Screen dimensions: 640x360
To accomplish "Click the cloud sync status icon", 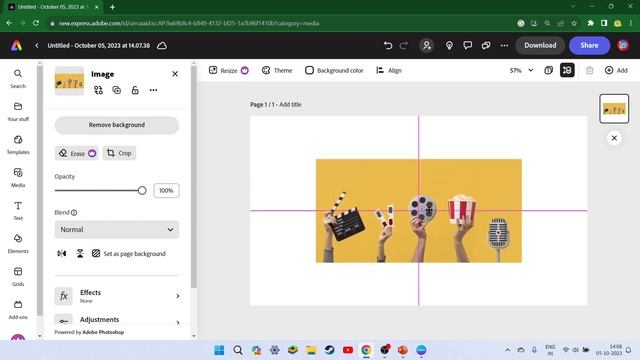I will click(162, 45).
